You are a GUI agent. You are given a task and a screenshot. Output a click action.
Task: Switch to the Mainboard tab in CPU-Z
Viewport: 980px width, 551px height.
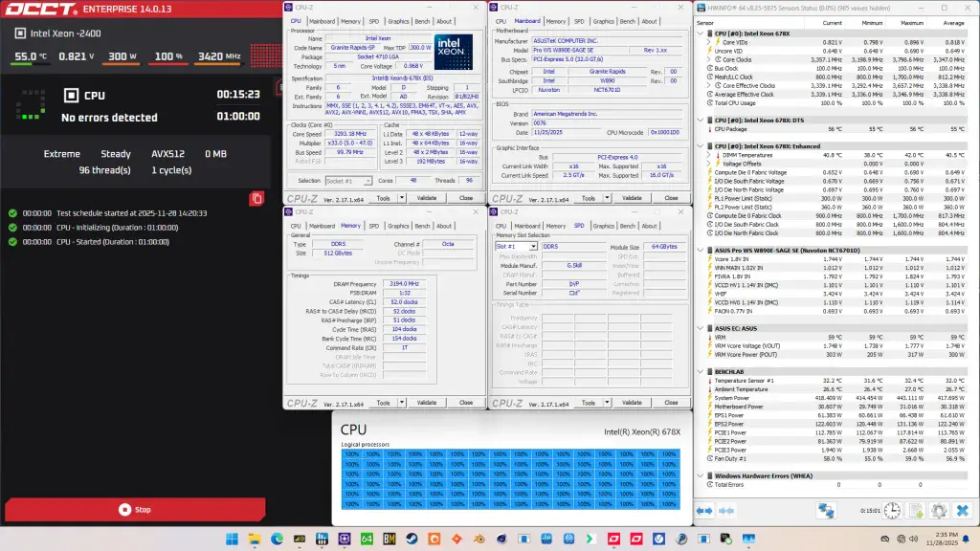tap(322, 21)
